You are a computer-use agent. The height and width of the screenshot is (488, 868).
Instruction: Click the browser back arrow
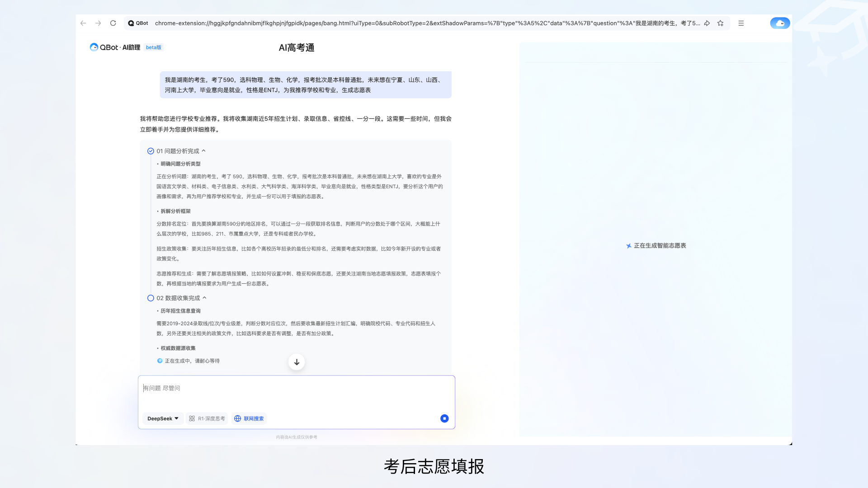pyautogui.click(x=83, y=23)
